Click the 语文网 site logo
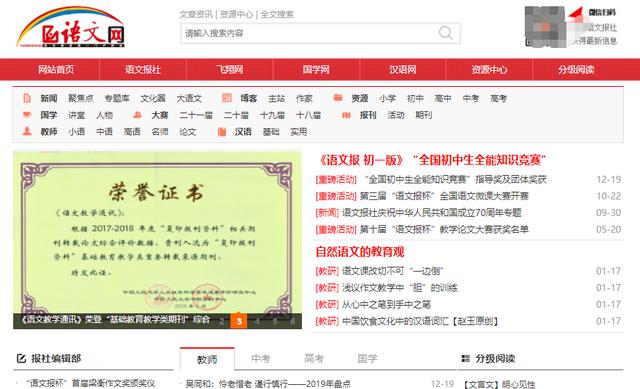Image resolution: width=640 pixels, height=389 pixels. pos(71,27)
